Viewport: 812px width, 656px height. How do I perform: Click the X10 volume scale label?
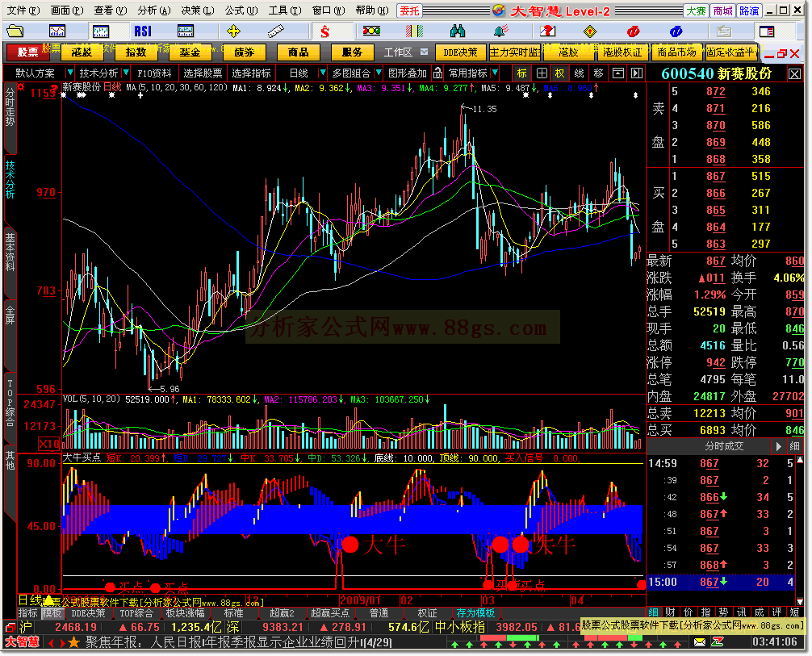click(49, 444)
